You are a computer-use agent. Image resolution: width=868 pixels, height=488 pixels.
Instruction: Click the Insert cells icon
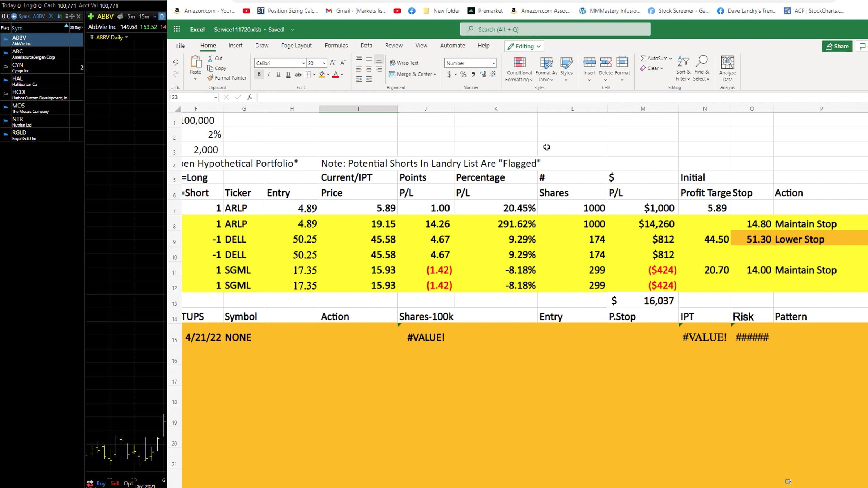pos(589,62)
